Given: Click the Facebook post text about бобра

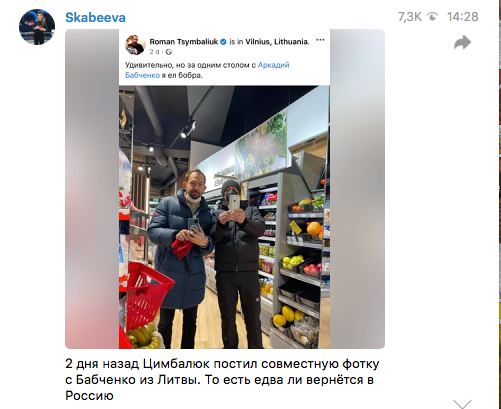Looking at the screenshot, I should click(207, 70).
